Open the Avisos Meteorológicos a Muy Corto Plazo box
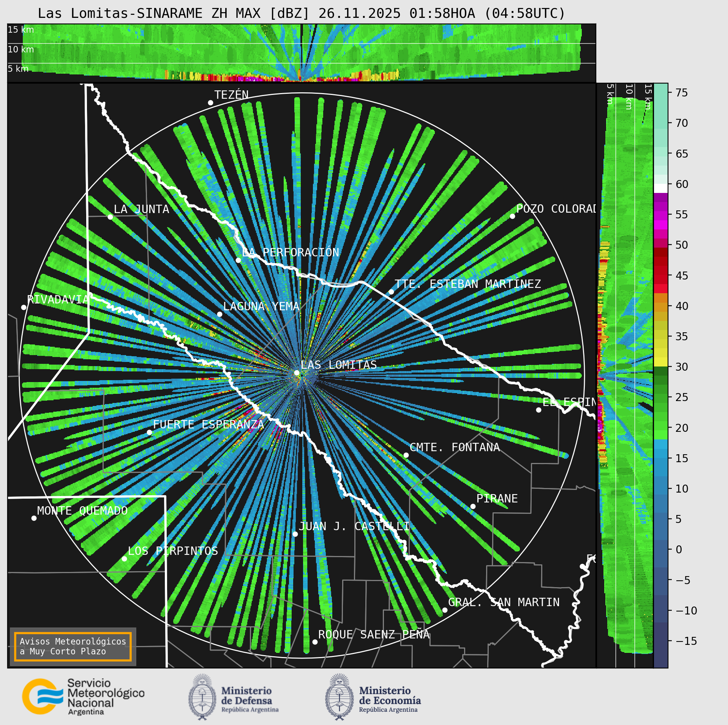728x725 pixels. (73, 646)
